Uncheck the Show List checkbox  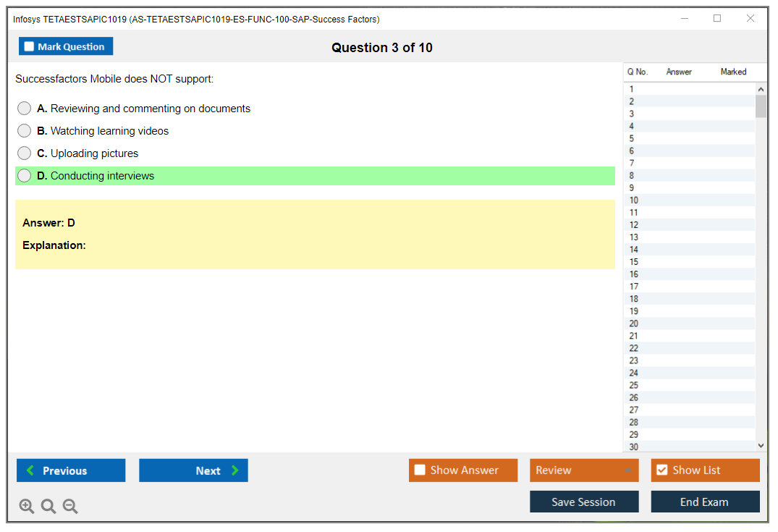click(661, 470)
